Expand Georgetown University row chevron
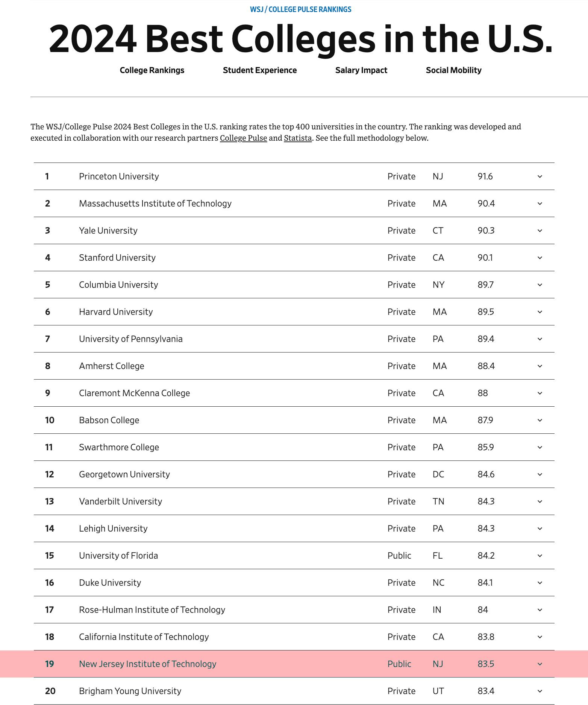This screenshot has width=588, height=705. [540, 474]
